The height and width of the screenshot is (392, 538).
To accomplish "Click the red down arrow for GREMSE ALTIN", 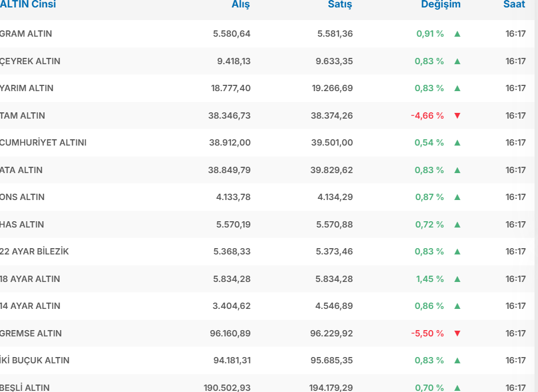I will click(457, 334).
